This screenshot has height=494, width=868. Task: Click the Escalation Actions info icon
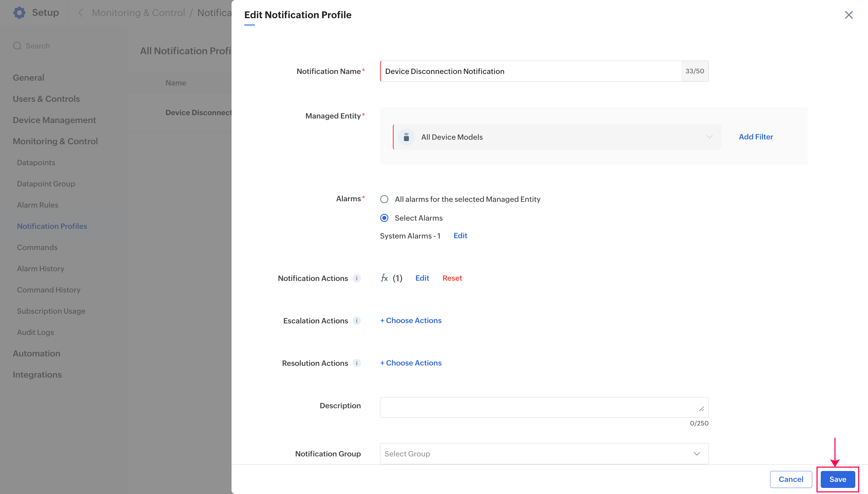click(x=356, y=321)
